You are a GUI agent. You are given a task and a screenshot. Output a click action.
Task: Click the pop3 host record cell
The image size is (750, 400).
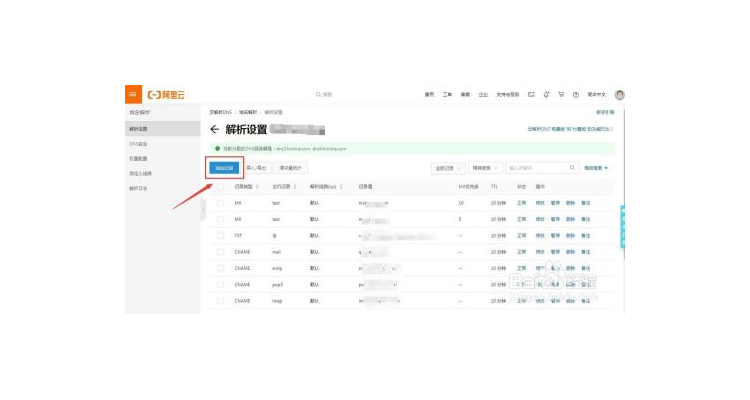coord(277,285)
